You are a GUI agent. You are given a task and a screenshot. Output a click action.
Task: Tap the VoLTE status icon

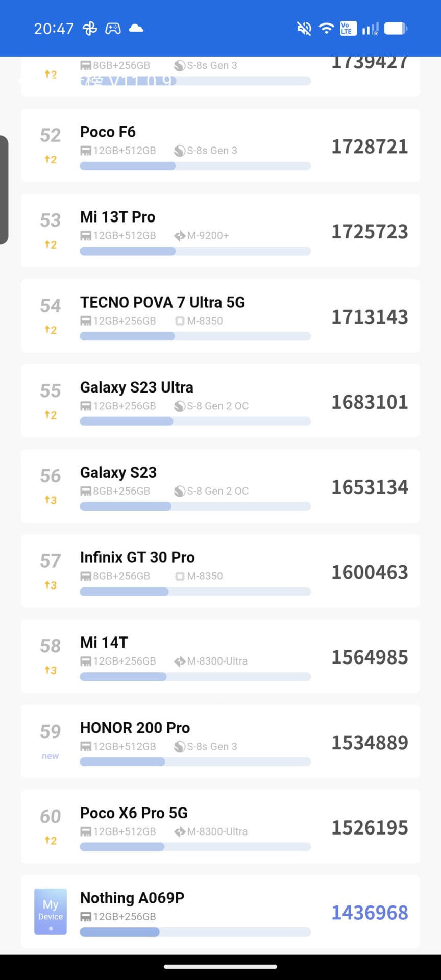(x=347, y=28)
